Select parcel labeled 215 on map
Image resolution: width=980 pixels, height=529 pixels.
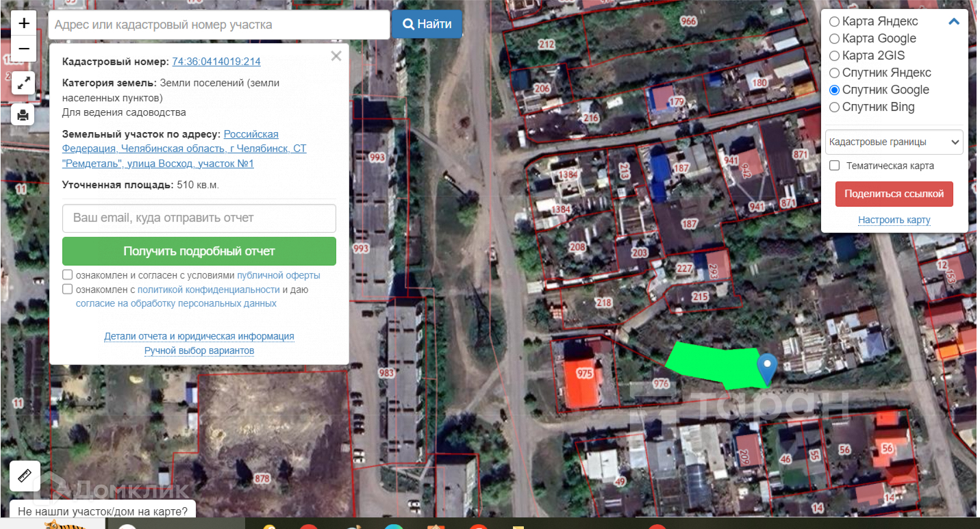click(x=700, y=296)
